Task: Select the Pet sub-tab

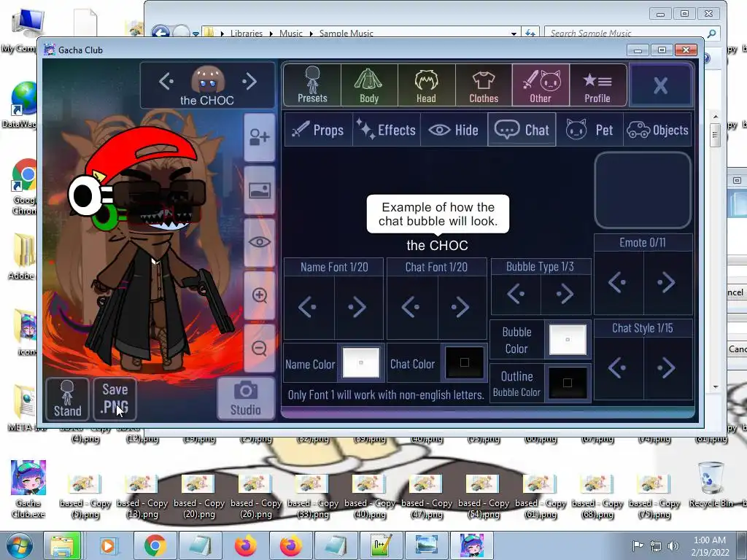Action: click(589, 130)
